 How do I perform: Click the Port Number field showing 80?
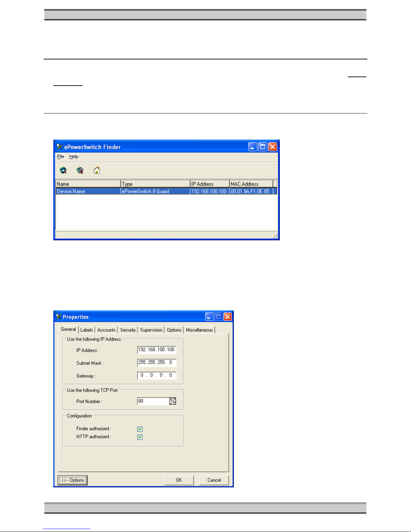153,401
